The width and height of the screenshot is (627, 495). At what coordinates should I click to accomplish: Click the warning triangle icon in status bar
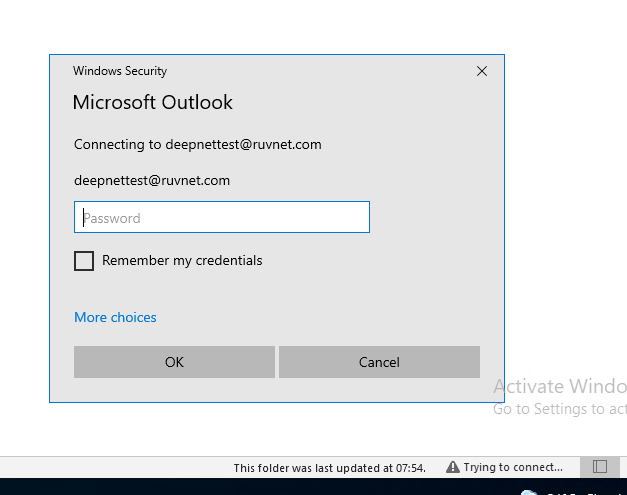coord(452,467)
